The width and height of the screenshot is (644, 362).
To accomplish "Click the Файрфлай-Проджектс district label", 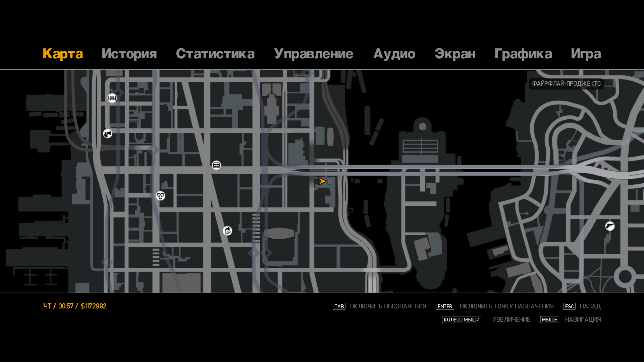I will tap(566, 84).
